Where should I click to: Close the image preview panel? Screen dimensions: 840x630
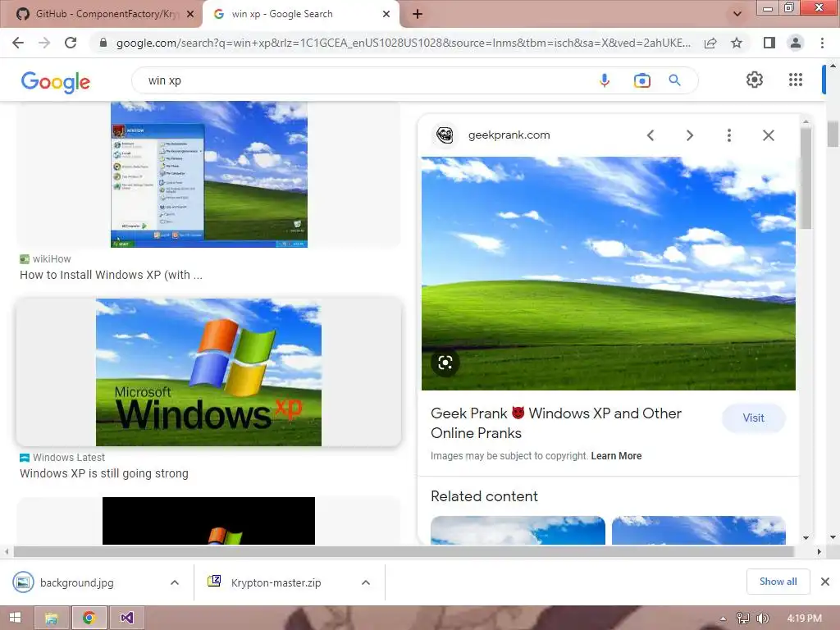pos(768,135)
